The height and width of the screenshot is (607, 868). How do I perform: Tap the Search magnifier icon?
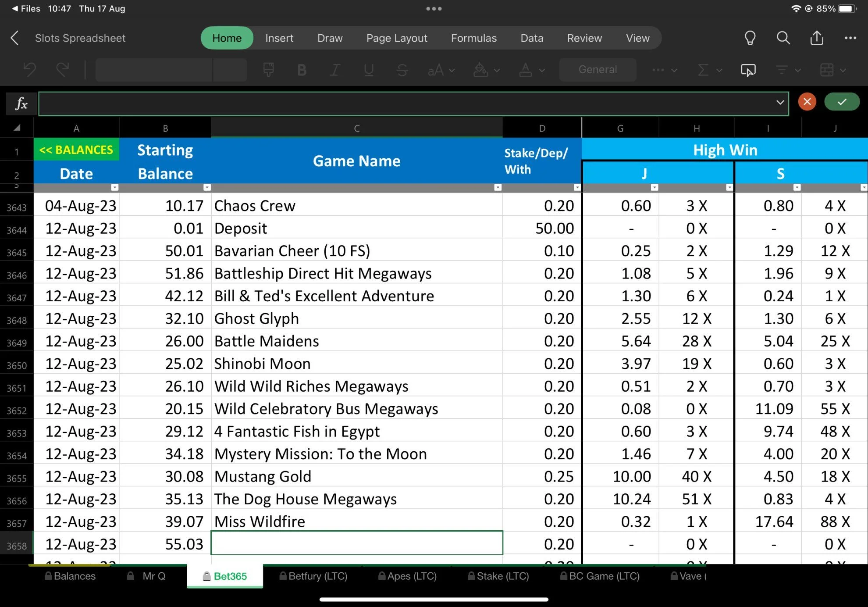(783, 38)
